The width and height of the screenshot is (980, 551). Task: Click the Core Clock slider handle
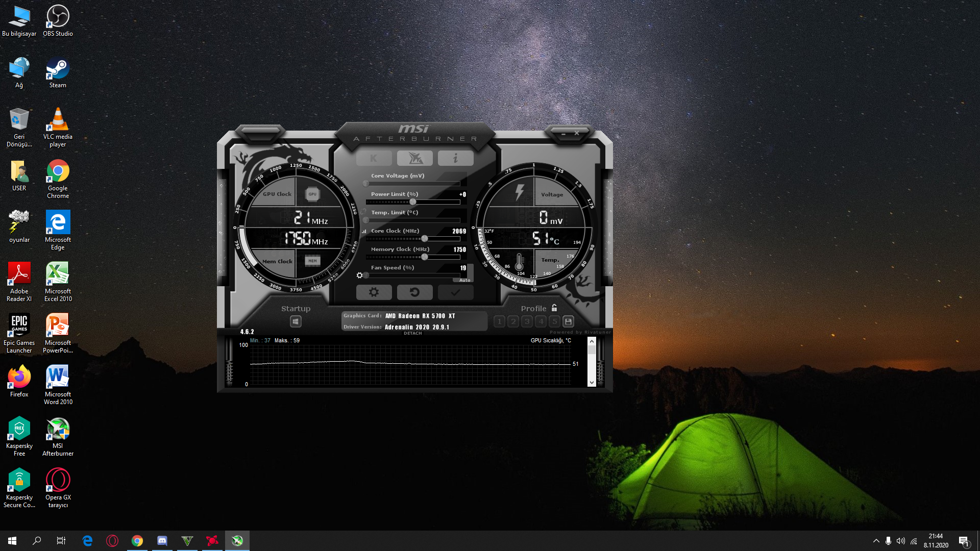[x=424, y=239]
